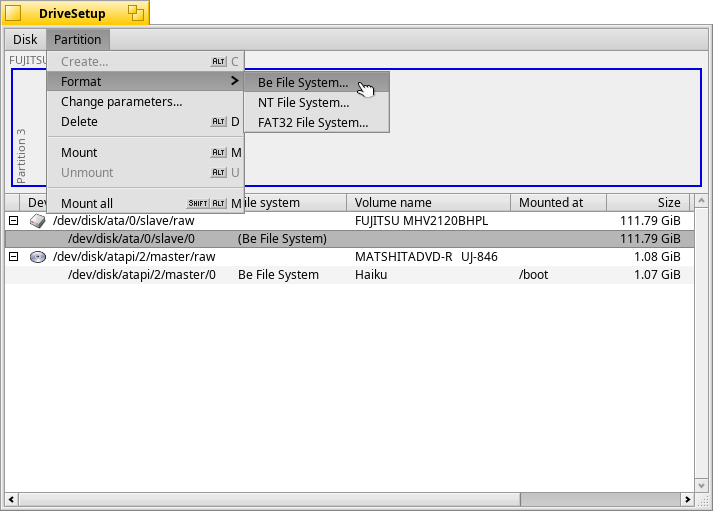
Task: Choose Delete in the Partition menu
Action: coord(79,122)
